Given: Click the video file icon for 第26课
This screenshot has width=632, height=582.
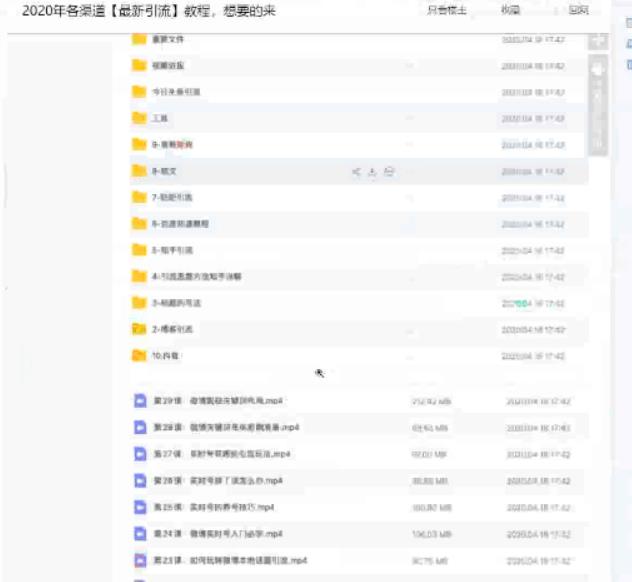Looking at the screenshot, I should 140,480.
